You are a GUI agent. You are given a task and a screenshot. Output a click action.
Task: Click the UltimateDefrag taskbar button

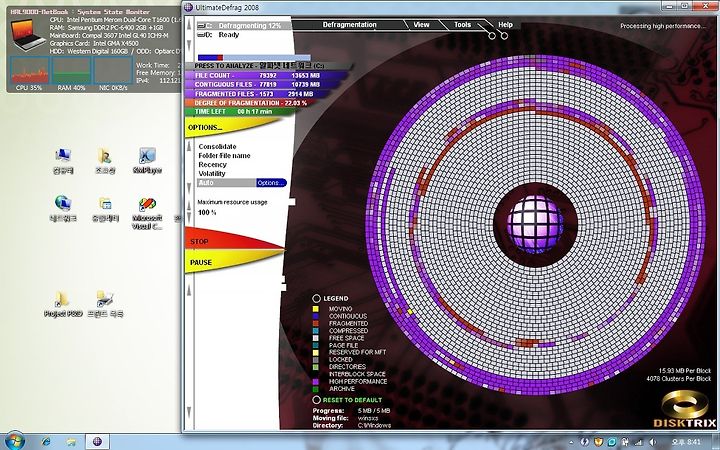pos(97,442)
